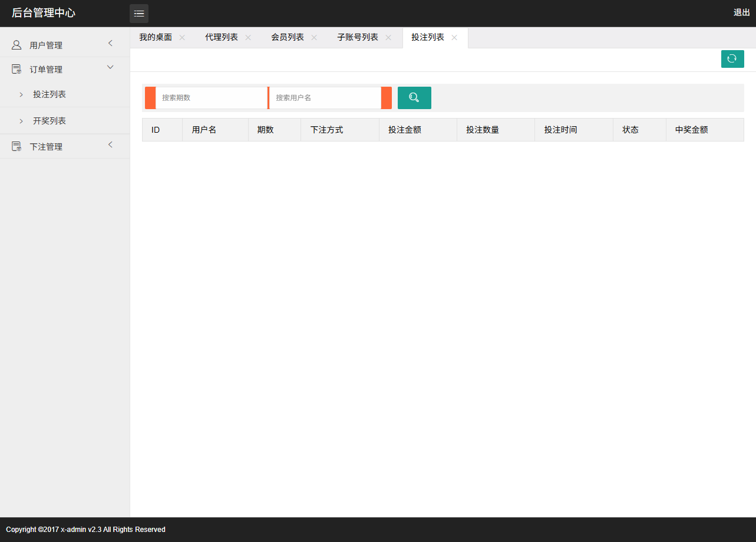Collapse the 订单管理 menu chevron
Screen dimensions: 756x542
click(110, 67)
